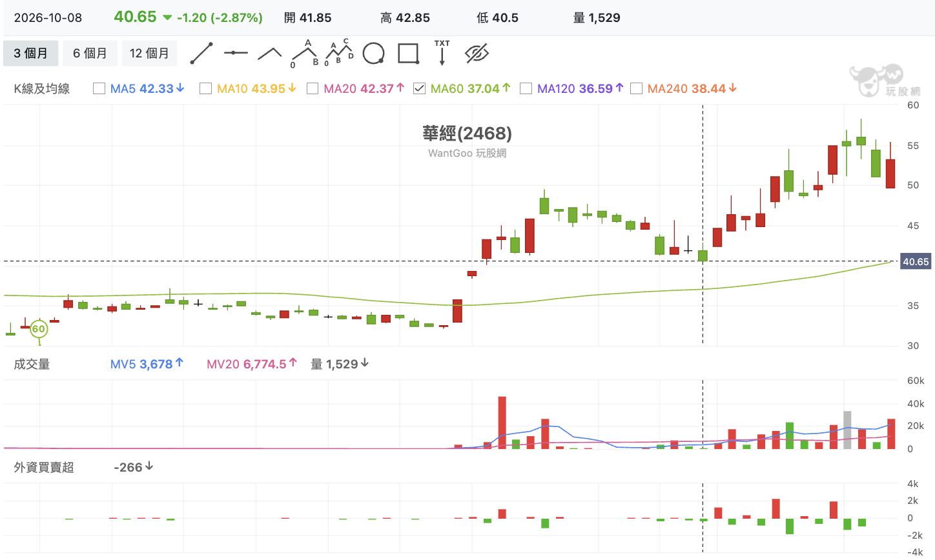Click the 高 42.85 high price
The image size is (935, 560).
tap(405, 18)
